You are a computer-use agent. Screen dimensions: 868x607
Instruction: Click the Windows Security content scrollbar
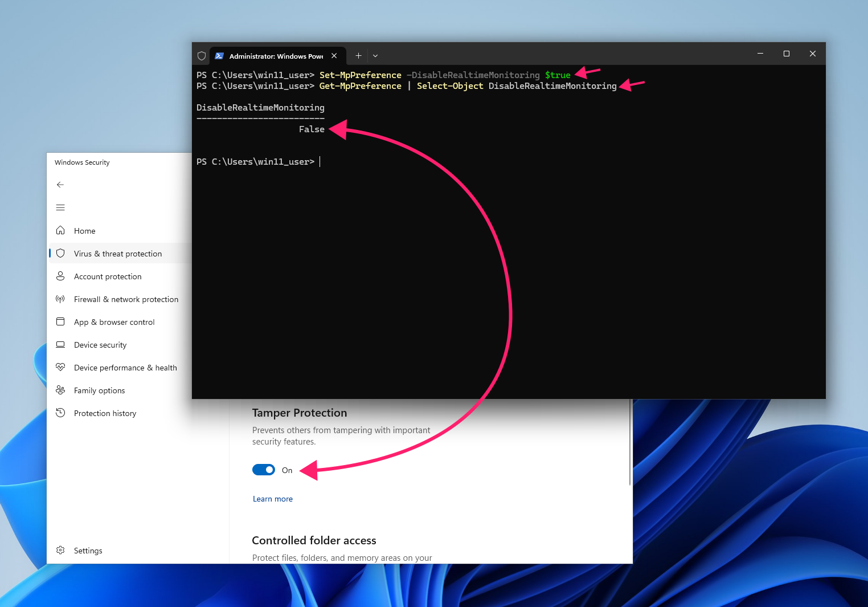tap(630, 442)
